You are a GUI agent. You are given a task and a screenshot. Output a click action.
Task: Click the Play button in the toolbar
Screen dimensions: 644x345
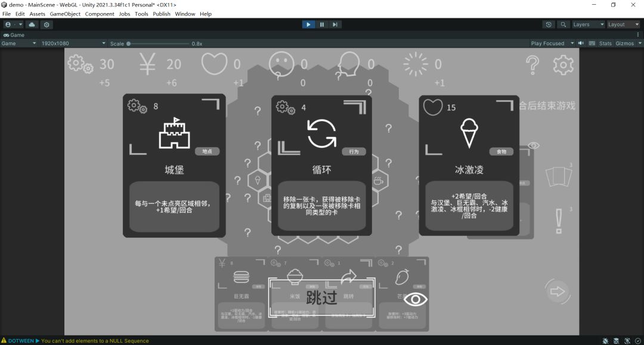point(308,24)
